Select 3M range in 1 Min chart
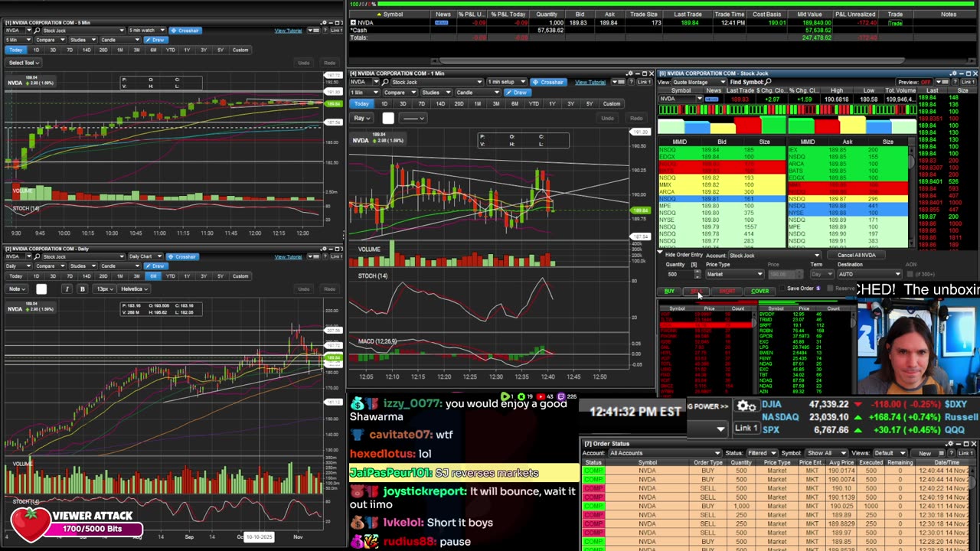Viewport: 980px width, 551px height. click(496, 103)
